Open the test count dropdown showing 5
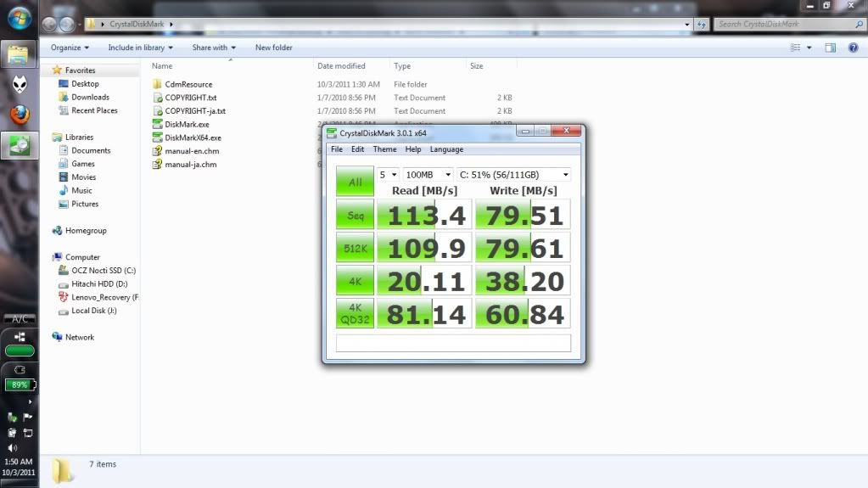This screenshot has width=868, height=488. (x=388, y=175)
